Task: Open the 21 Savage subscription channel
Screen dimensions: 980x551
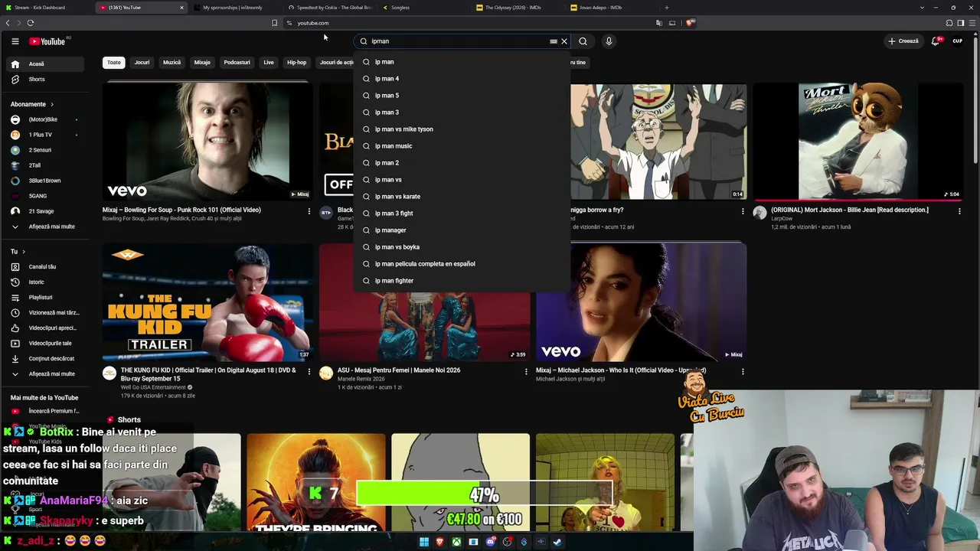Action: [x=46, y=211]
